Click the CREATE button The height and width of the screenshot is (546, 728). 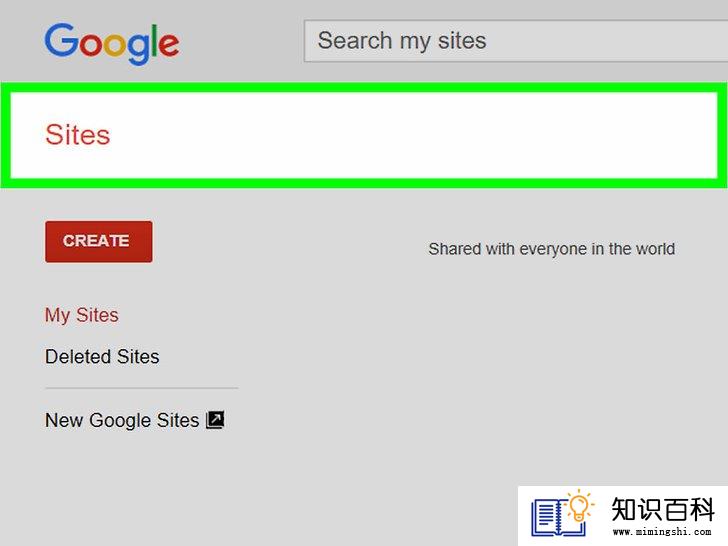click(x=99, y=241)
